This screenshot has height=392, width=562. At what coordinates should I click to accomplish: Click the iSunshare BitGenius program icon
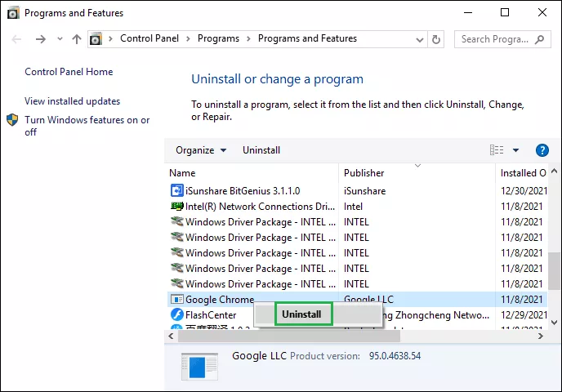coord(177,190)
